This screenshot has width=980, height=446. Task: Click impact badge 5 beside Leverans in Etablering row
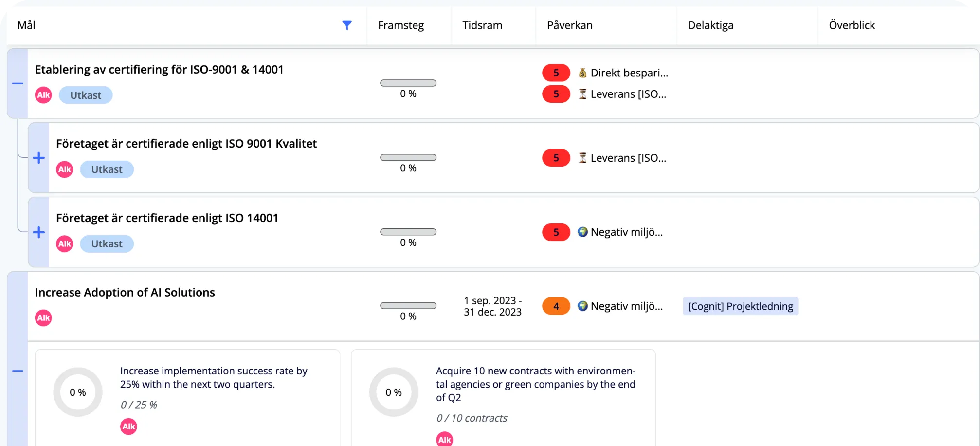pos(556,94)
